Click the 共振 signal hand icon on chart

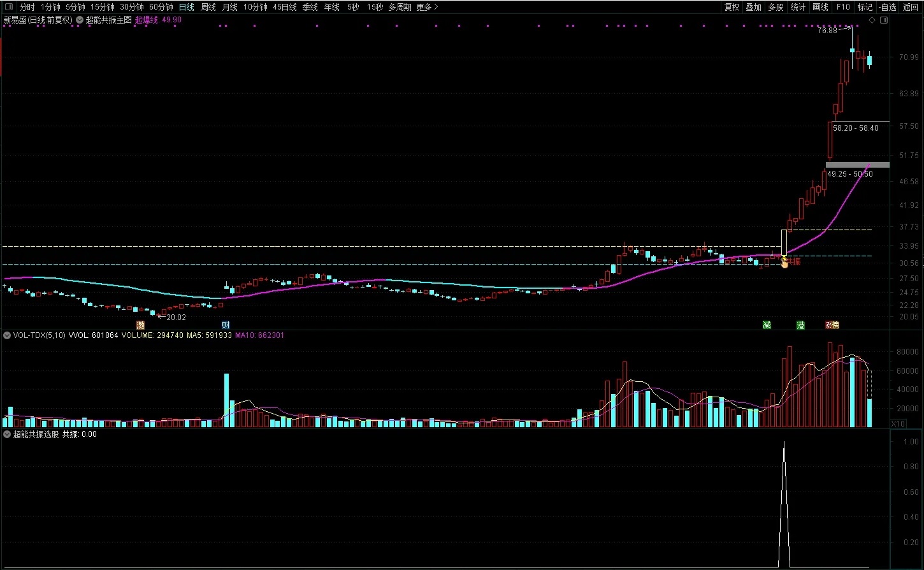click(x=784, y=263)
